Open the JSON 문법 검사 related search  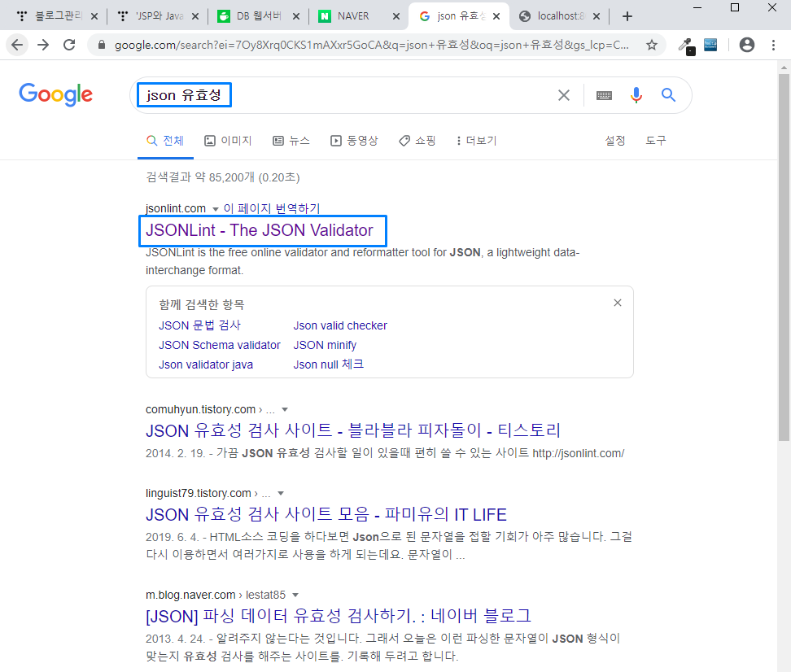[x=199, y=325]
